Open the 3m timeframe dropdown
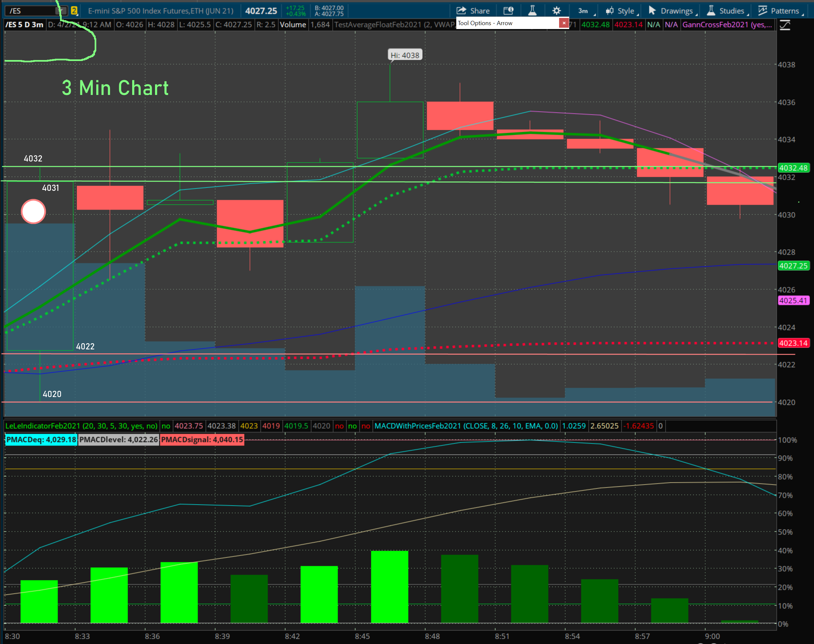 tap(587, 11)
